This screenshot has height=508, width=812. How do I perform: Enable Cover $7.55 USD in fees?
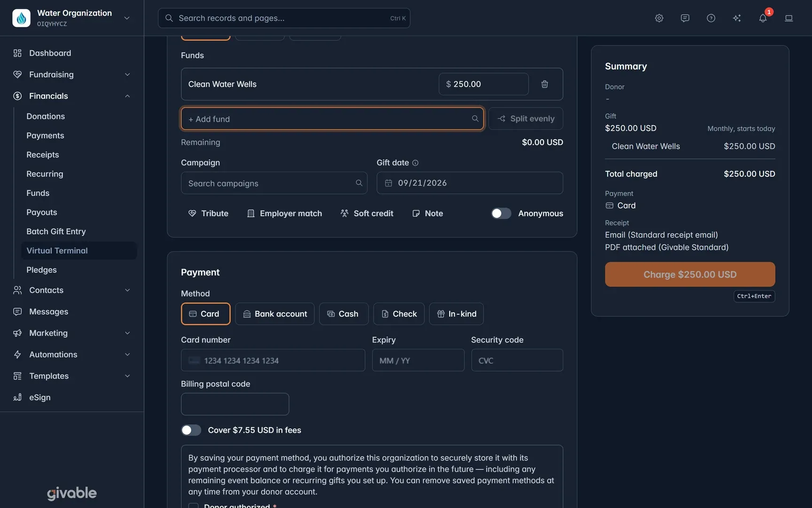point(191,430)
